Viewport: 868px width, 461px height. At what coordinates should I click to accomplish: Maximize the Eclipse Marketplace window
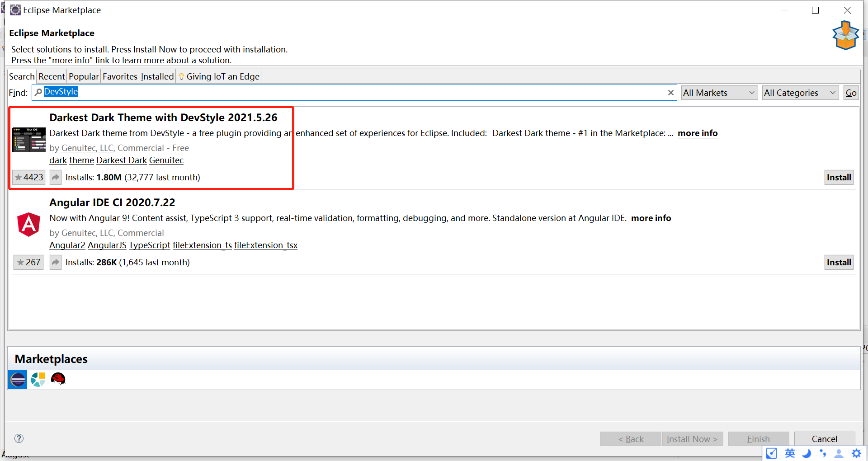(815, 10)
